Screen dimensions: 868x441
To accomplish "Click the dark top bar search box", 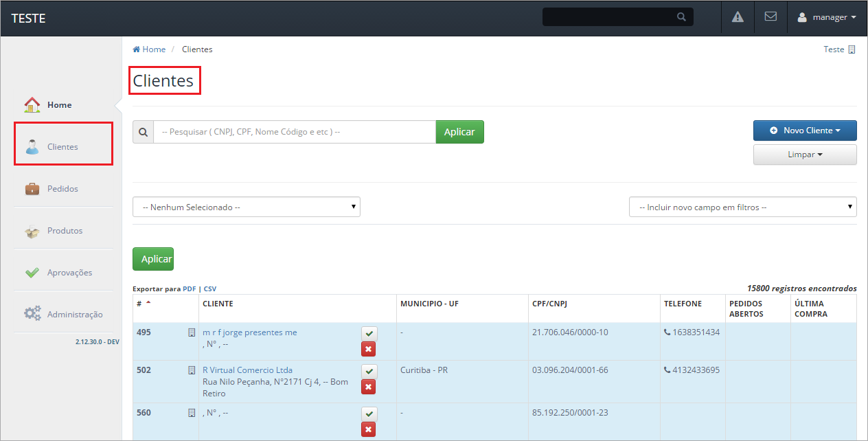I will click(618, 17).
